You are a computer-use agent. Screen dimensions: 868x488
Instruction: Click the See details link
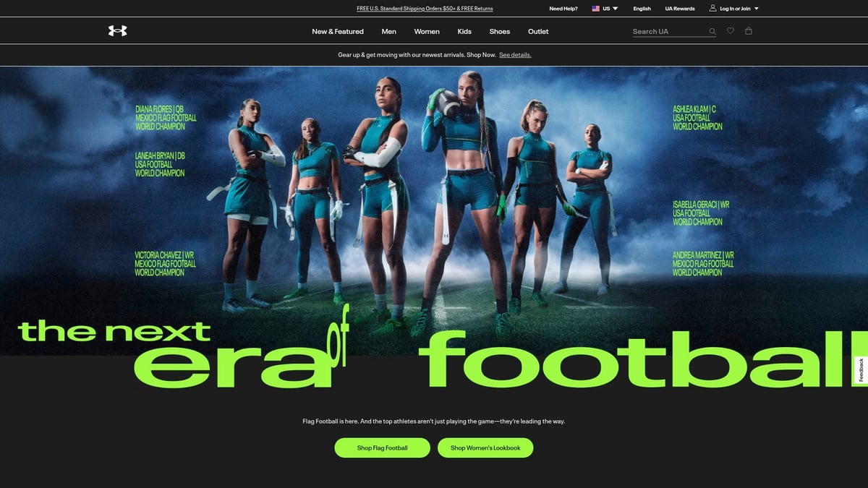point(515,55)
